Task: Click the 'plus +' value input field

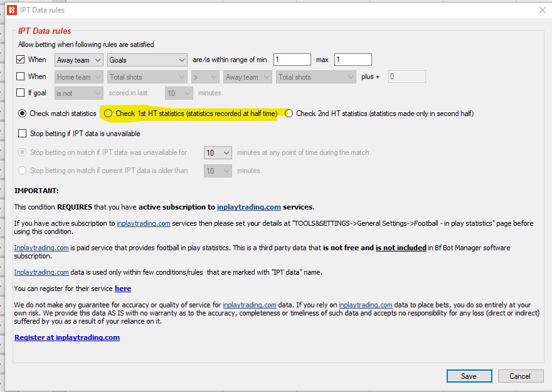Action: click(407, 77)
